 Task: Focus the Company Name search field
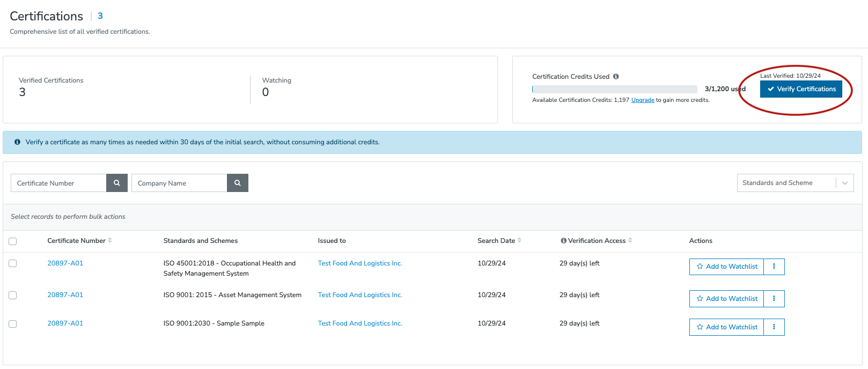coord(179,183)
